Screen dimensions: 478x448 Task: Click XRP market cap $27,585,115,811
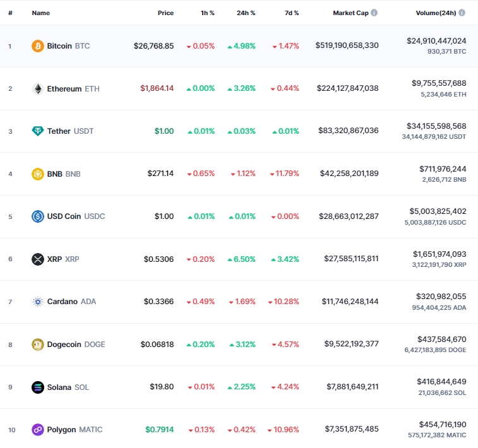click(x=351, y=259)
